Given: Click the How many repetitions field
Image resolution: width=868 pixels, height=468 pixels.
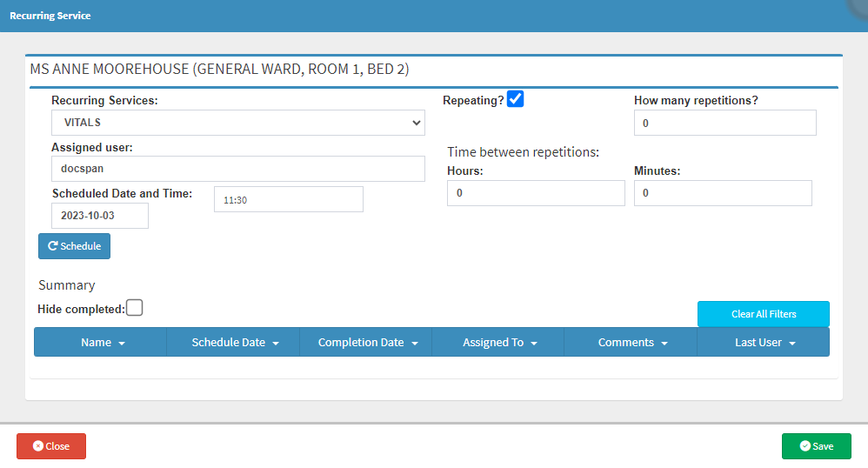Looking at the screenshot, I should pos(724,124).
